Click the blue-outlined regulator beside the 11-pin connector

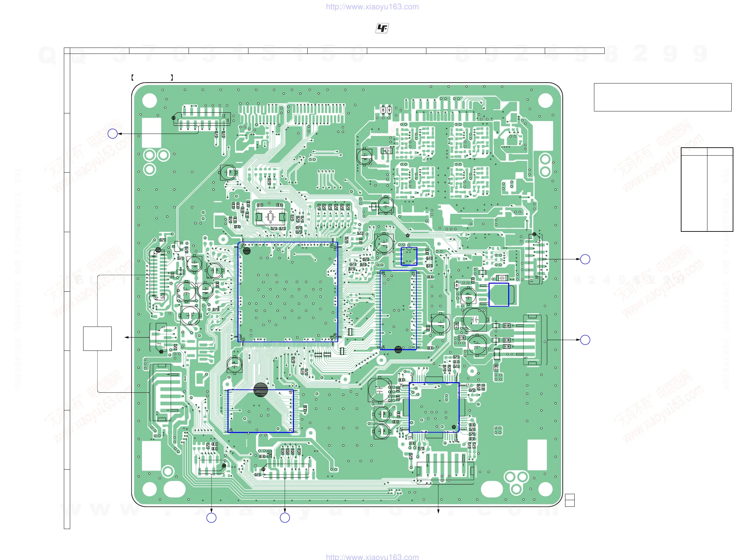click(499, 295)
